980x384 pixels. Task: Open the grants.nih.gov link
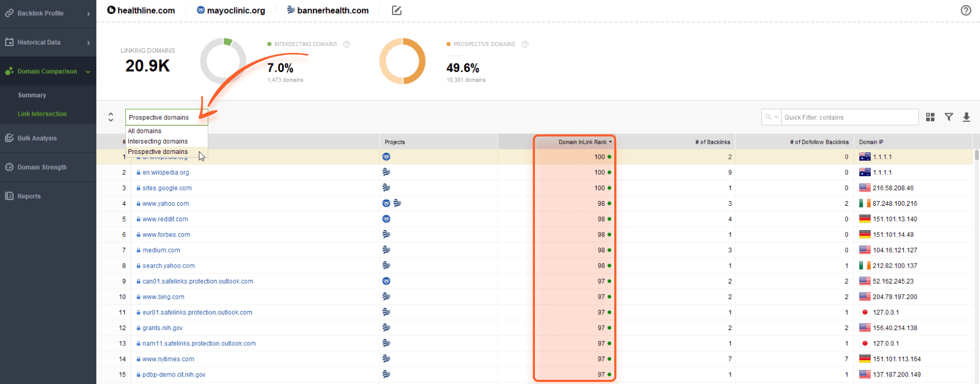pyautogui.click(x=162, y=328)
